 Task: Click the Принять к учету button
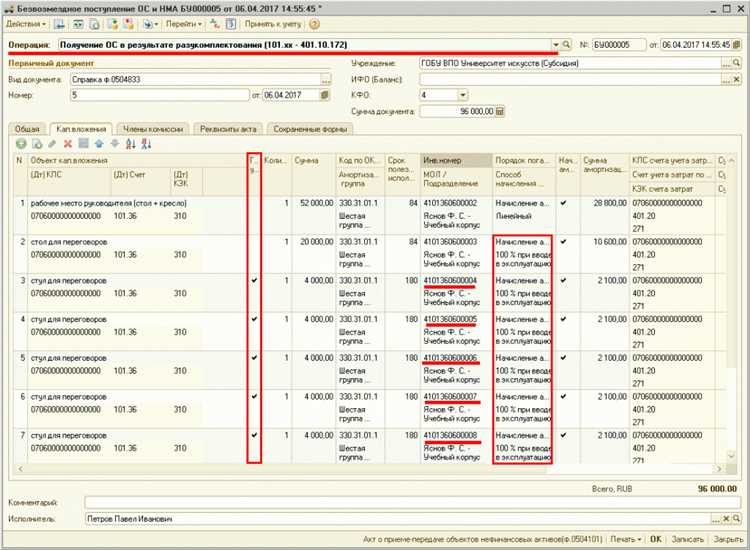(273, 24)
